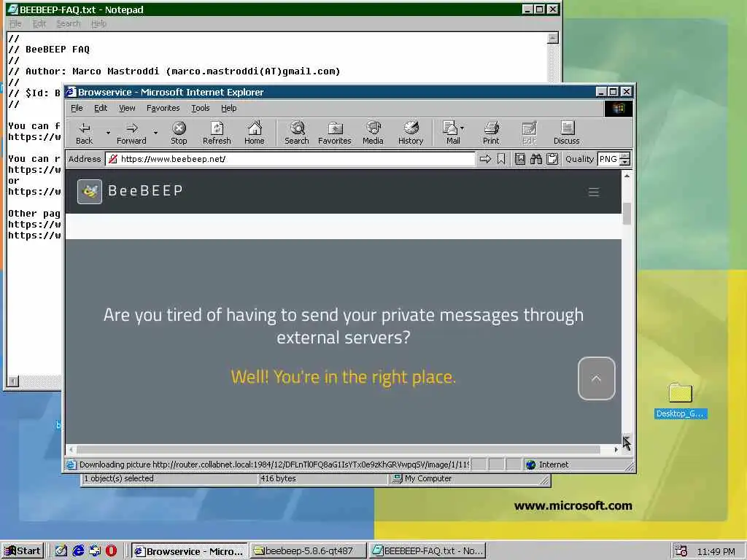Image resolution: width=747 pixels, height=560 pixels.
Task: Click the bookmarks book icon
Action: pos(520,159)
